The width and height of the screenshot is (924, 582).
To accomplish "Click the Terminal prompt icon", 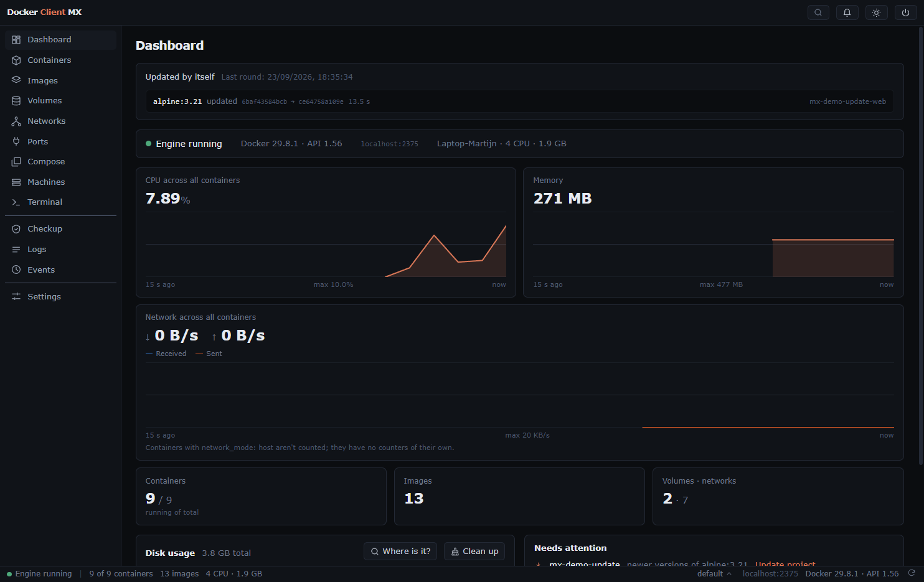I will 16,202.
